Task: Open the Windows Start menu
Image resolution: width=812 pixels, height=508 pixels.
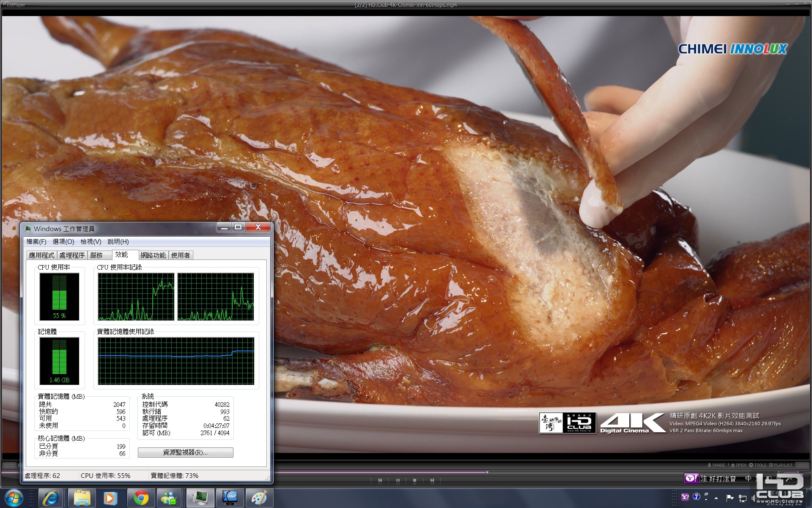Action: pos(14,498)
